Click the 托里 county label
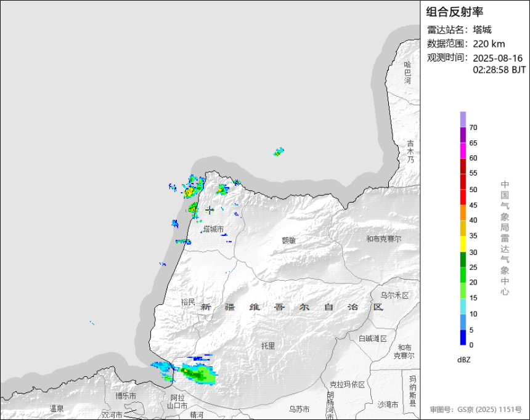 [x=268, y=345]
